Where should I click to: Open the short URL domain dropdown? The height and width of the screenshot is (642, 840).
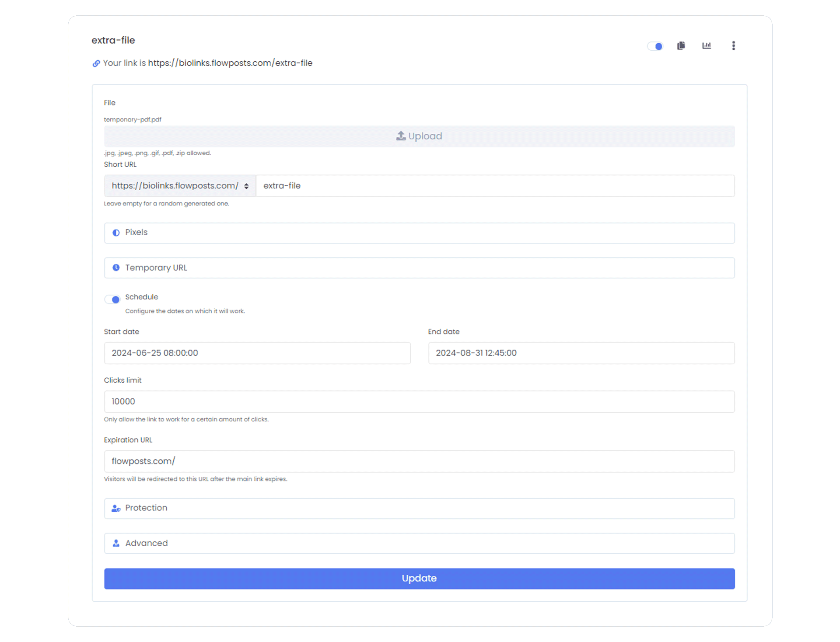pos(180,186)
